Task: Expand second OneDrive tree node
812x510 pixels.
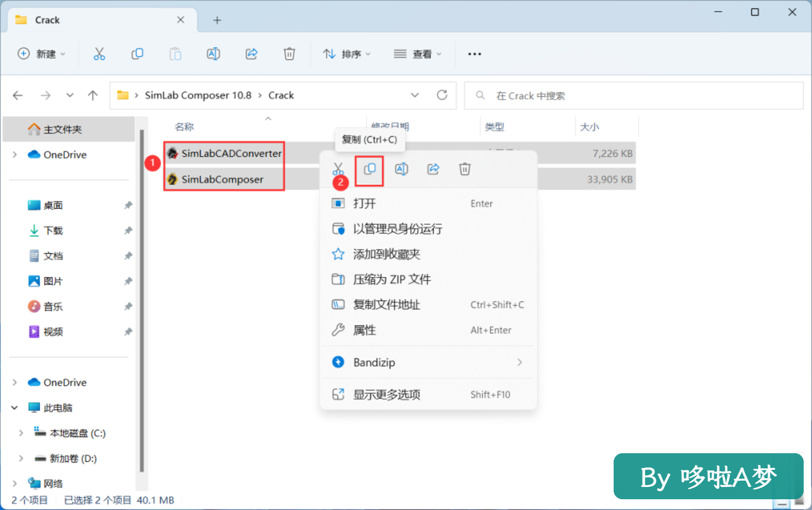Action: click(15, 382)
